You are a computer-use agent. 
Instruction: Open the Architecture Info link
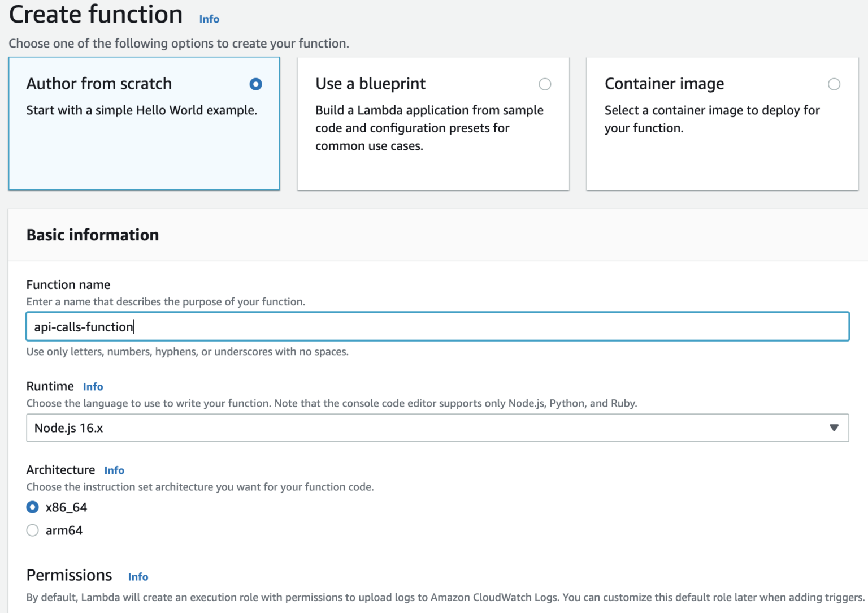pos(114,470)
